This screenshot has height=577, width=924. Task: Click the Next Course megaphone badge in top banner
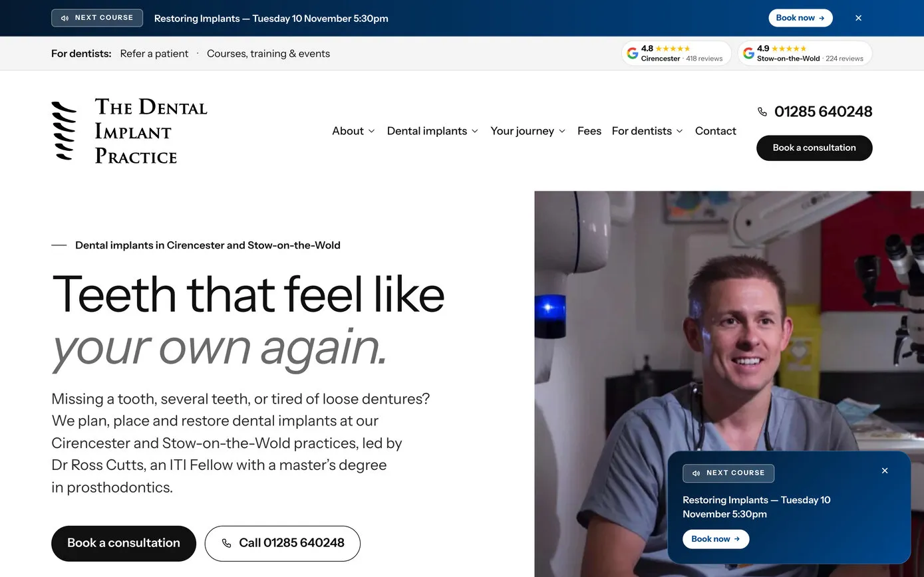[97, 18]
